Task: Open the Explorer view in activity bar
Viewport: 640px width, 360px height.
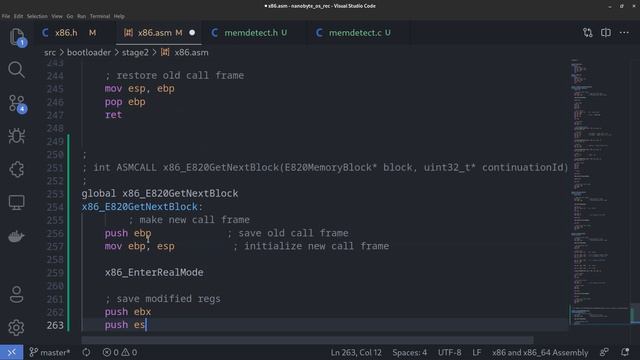Action: click(16, 37)
